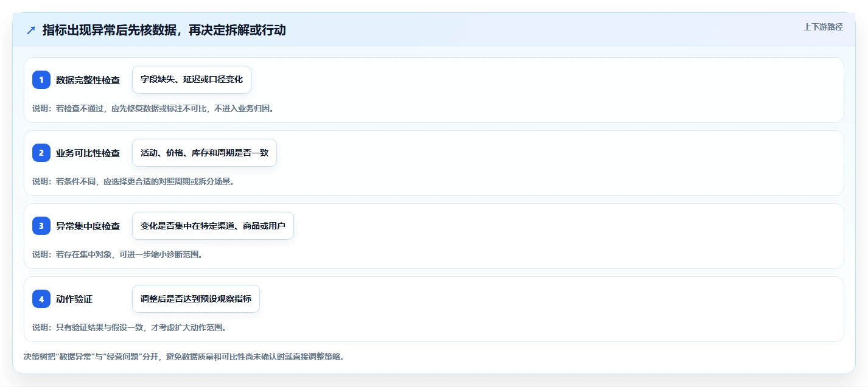Click the step 2 number badge
Screen dimensions: 868x387
[x=41, y=153]
